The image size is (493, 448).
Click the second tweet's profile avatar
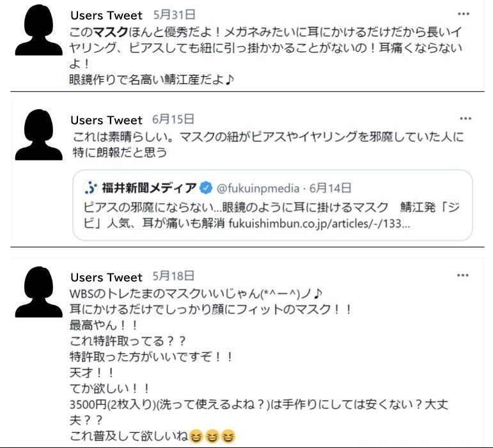pyautogui.click(x=38, y=134)
